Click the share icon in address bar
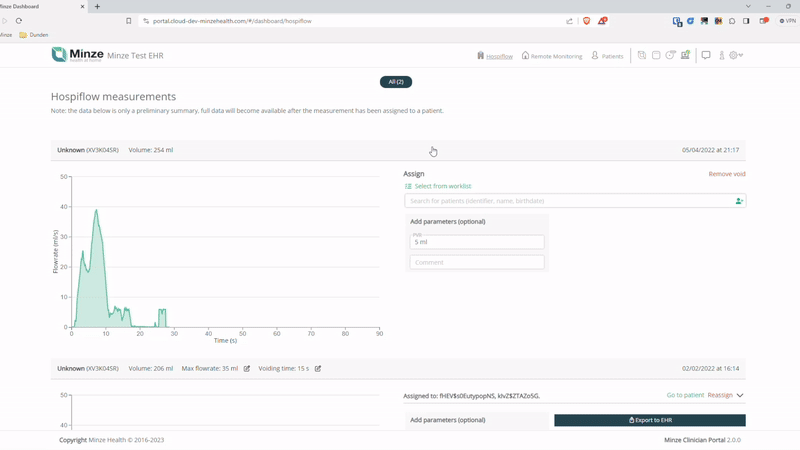 pyautogui.click(x=569, y=21)
